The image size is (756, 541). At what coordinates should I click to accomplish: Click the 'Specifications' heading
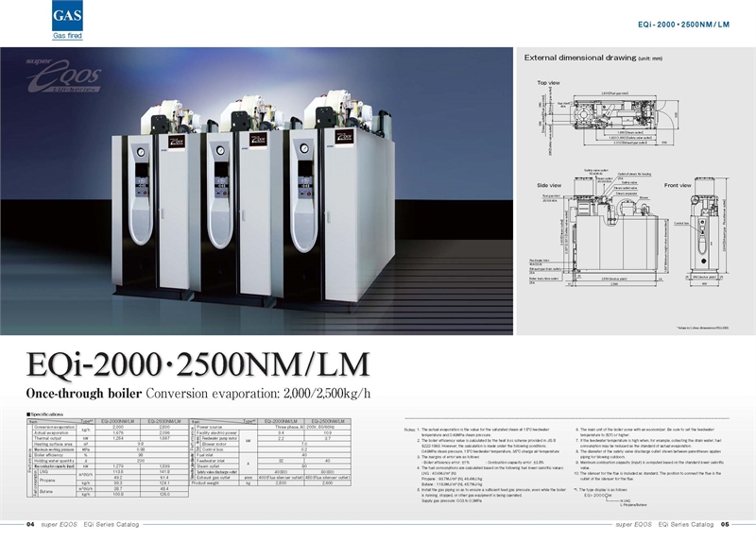44,414
